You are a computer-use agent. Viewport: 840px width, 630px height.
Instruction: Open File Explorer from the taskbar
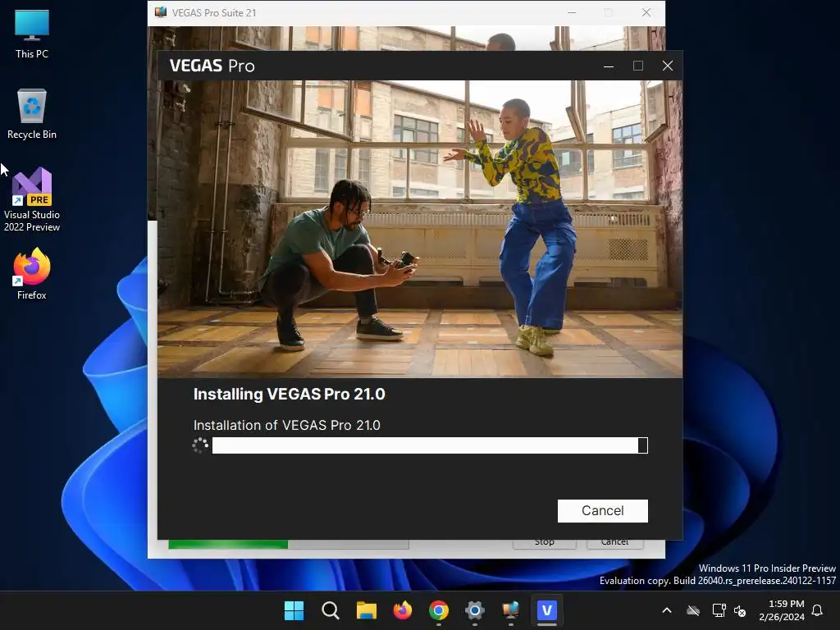click(x=367, y=610)
